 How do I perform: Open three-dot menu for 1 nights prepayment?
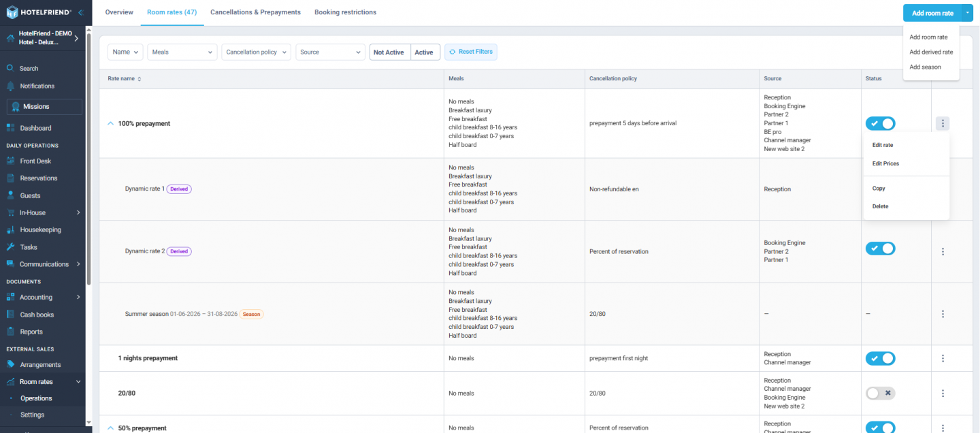(943, 359)
